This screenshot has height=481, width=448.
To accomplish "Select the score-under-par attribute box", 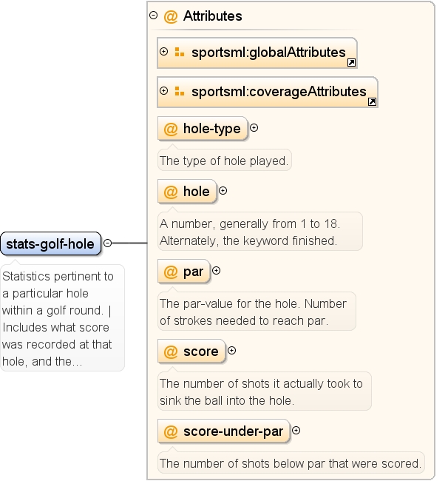I will (x=224, y=431).
